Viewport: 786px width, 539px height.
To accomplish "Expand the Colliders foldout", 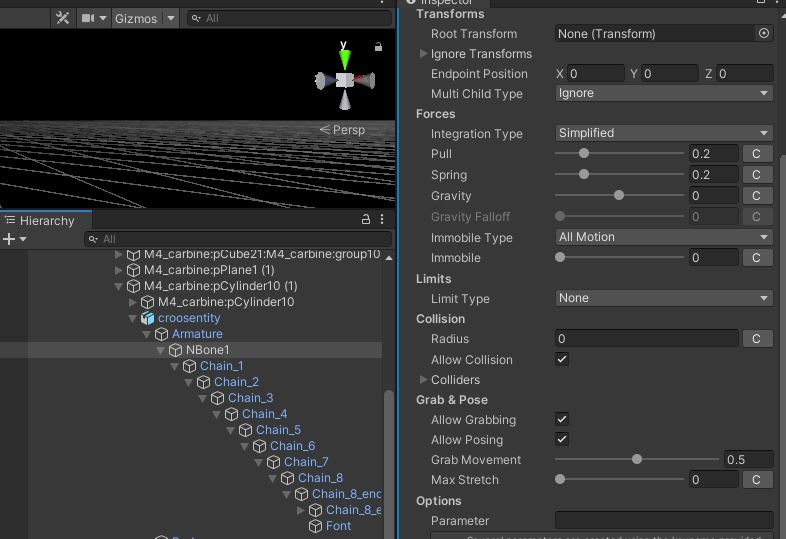I will coord(423,380).
